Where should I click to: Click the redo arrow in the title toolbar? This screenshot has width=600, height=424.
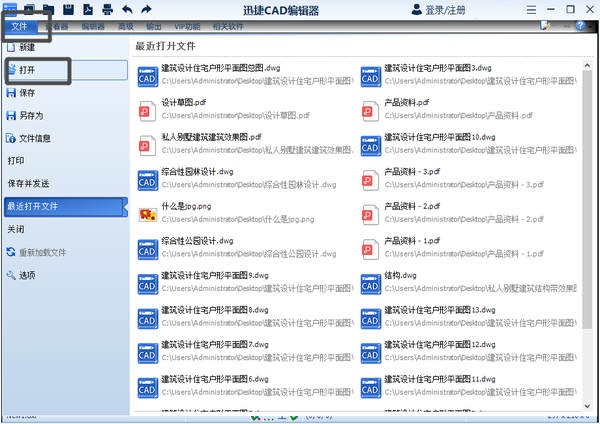point(146,9)
